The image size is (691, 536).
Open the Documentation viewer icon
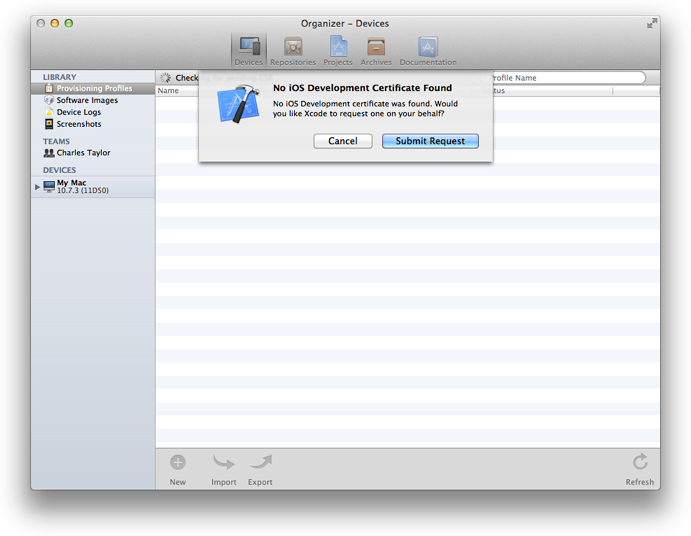428,51
